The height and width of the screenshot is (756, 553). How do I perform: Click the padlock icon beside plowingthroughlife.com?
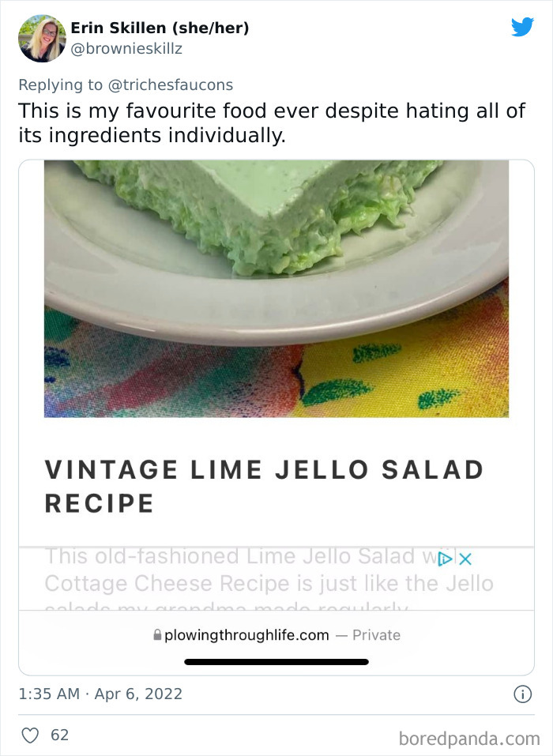point(157,635)
